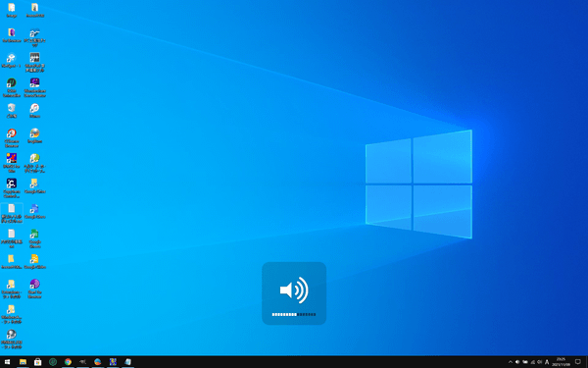
Task: Open Google Chrome from the taskbar
Action: pos(68,362)
